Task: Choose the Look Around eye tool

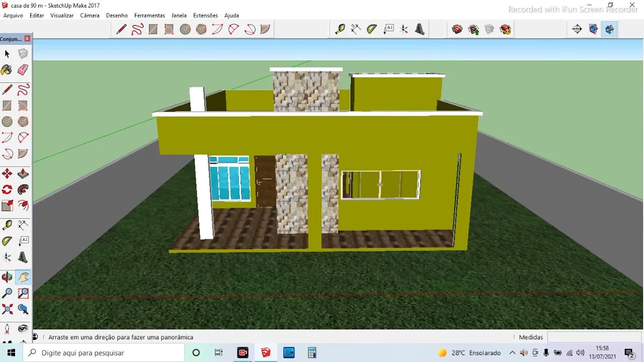Action: point(23,329)
